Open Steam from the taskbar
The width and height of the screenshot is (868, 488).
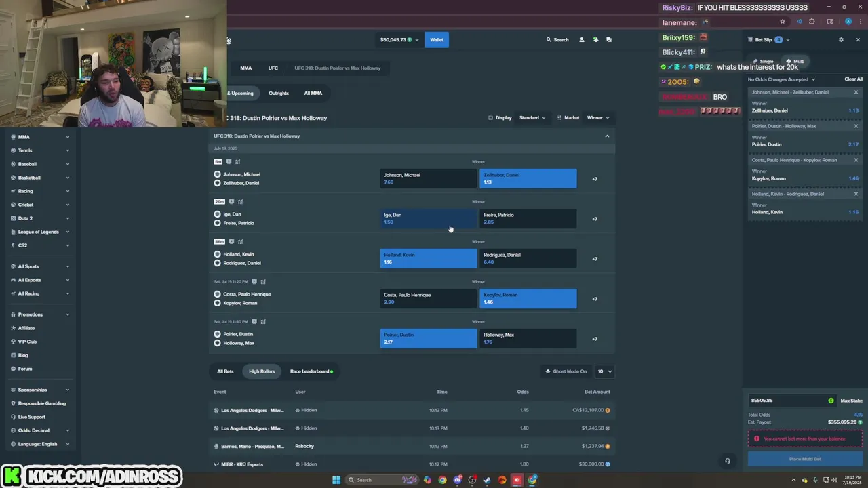click(487, 480)
